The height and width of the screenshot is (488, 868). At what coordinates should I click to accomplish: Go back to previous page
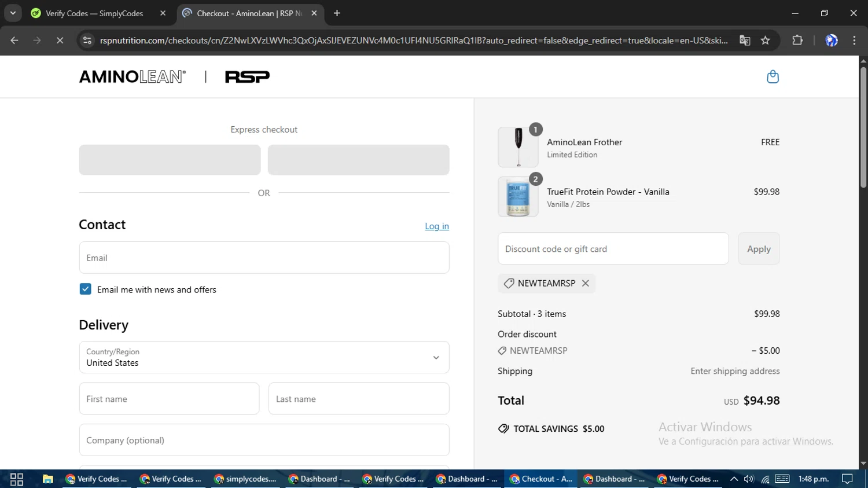click(14, 41)
